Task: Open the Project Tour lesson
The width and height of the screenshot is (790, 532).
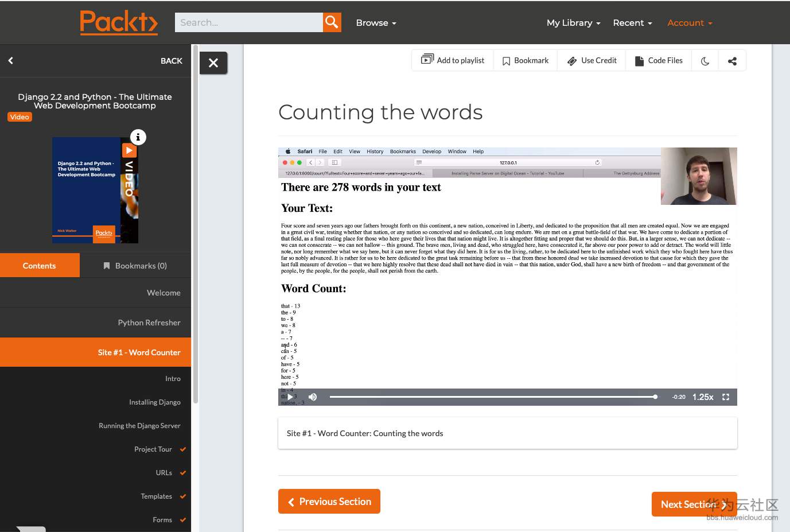Action: pyautogui.click(x=153, y=449)
